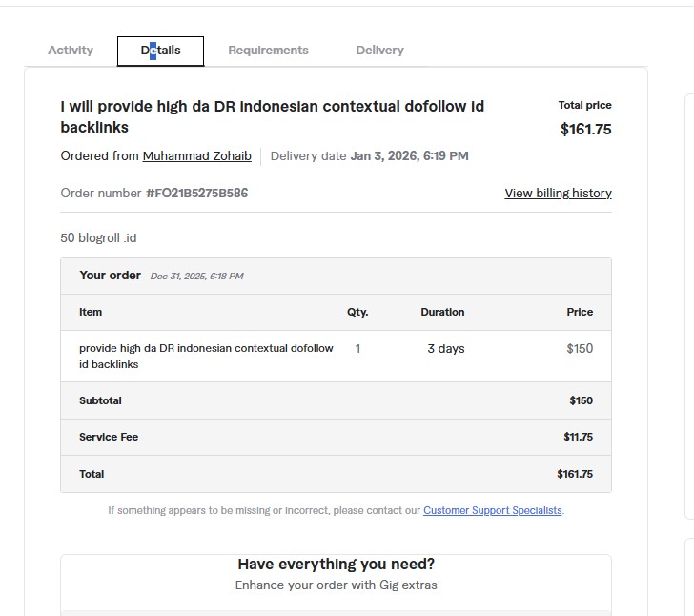Click the Total row in order table
Image resolution: width=694 pixels, height=616 pixels.
pyautogui.click(x=92, y=474)
